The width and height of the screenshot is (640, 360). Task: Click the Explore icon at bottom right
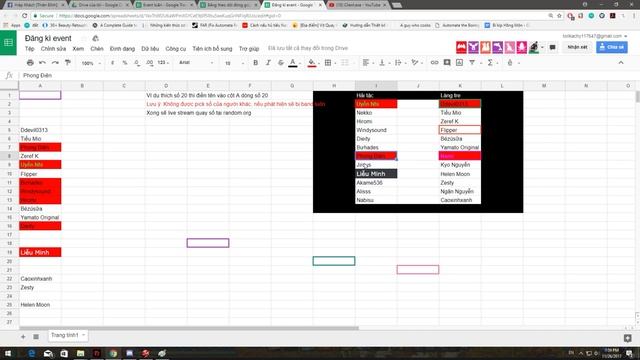(x=627, y=338)
